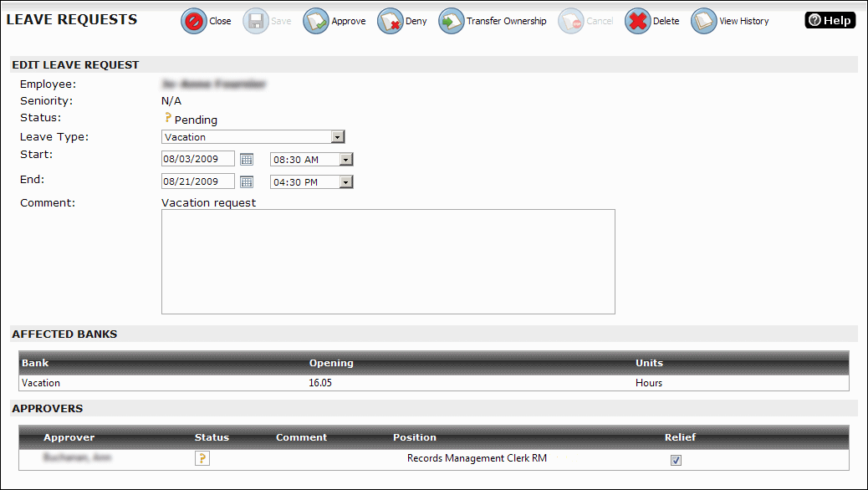
Task: Open the start time 08:30 AM dropdown
Action: tap(346, 159)
